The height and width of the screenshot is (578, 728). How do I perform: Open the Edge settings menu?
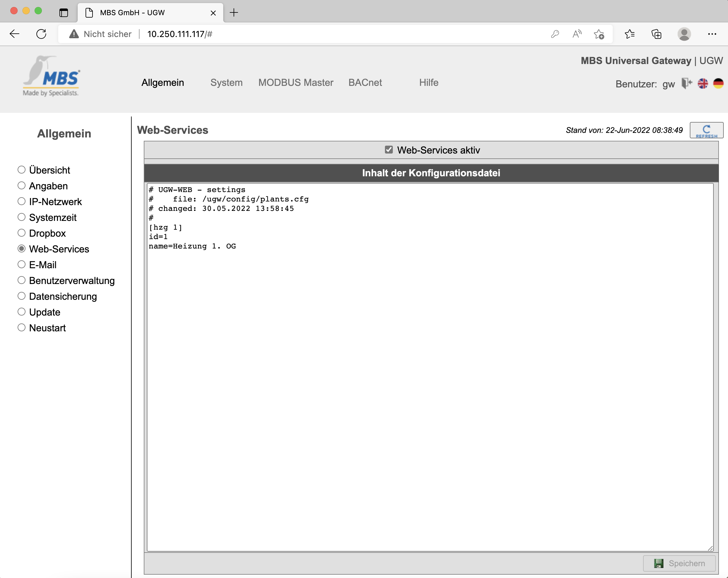tap(713, 34)
